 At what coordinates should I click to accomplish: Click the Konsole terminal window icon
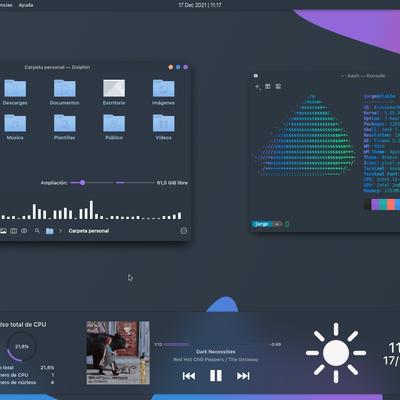coord(256,76)
